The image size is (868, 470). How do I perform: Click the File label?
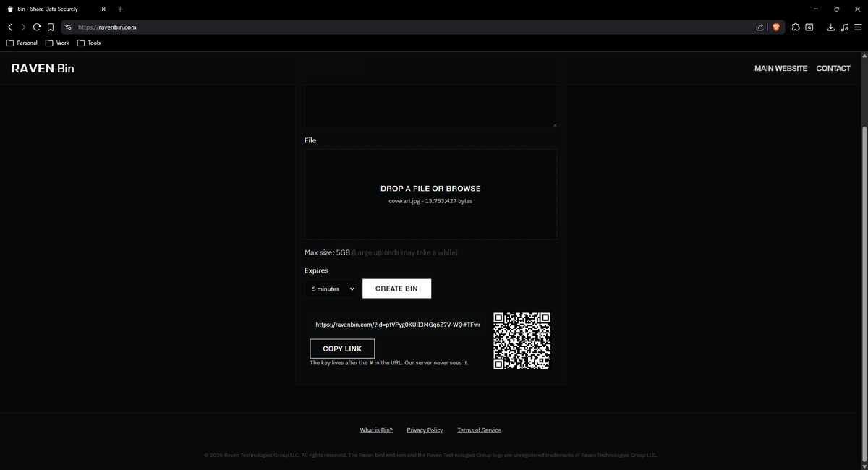pyautogui.click(x=310, y=140)
